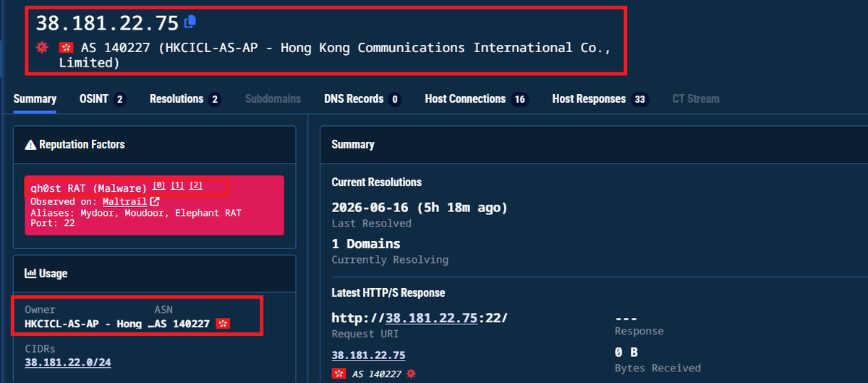Click the IP link inside the http request URI
Image resolution: width=868 pixels, height=383 pixels.
[x=432, y=318]
